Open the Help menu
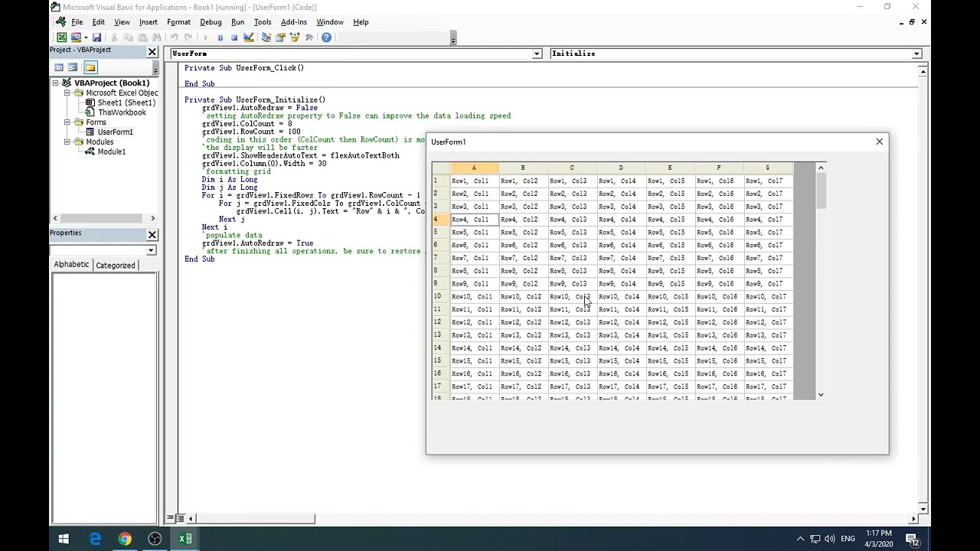This screenshot has height=551, width=980. click(x=361, y=22)
